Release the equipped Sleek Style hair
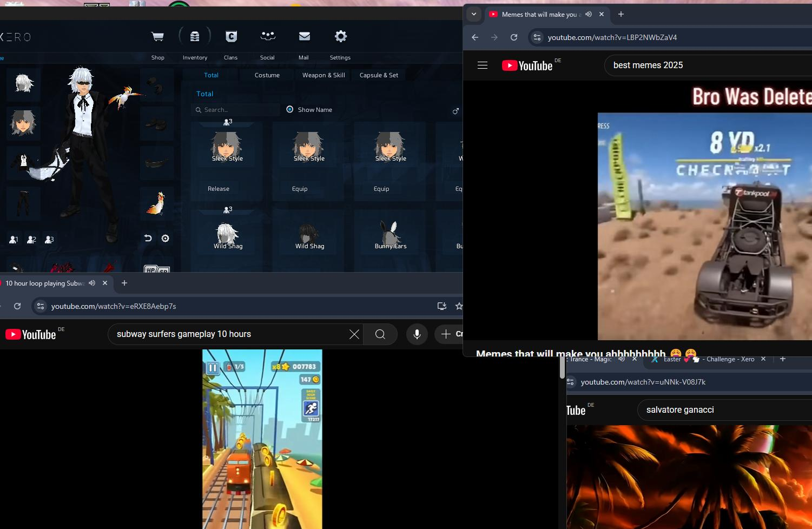Viewport: 812px width, 529px height. click(x=219, y=189)
